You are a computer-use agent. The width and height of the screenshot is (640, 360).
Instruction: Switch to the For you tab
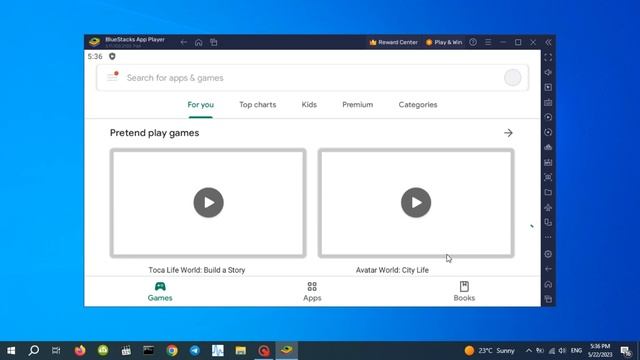[x=200, y=105]
